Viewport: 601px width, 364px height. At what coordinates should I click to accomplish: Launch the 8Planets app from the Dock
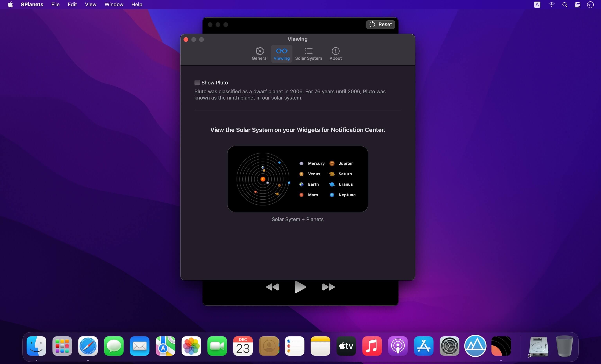coord(501,346)
